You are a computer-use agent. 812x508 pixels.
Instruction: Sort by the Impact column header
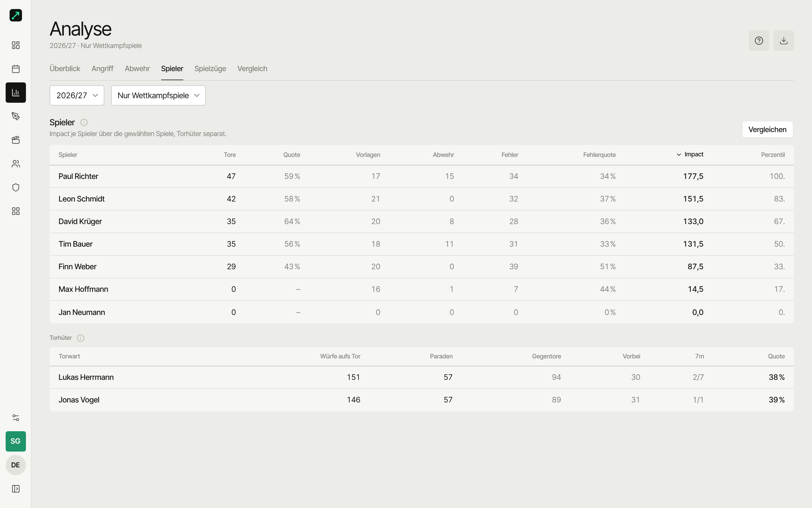point(690,155)
